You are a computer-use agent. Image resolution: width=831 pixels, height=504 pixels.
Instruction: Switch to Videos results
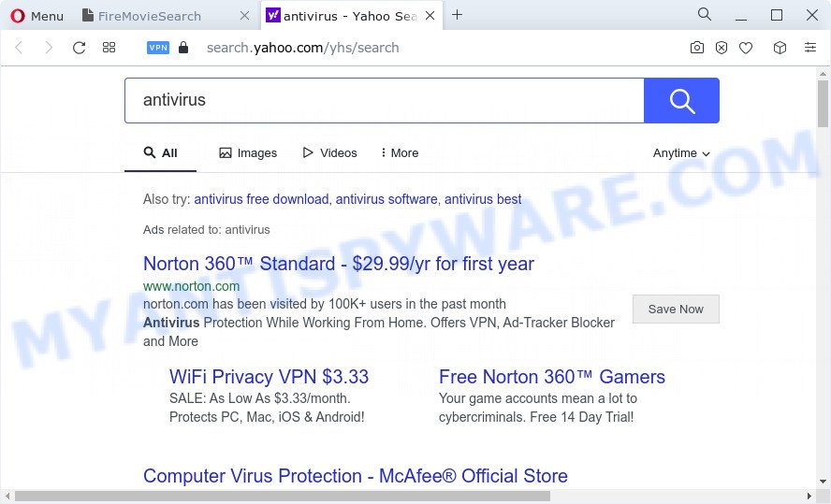pos(329,153)
